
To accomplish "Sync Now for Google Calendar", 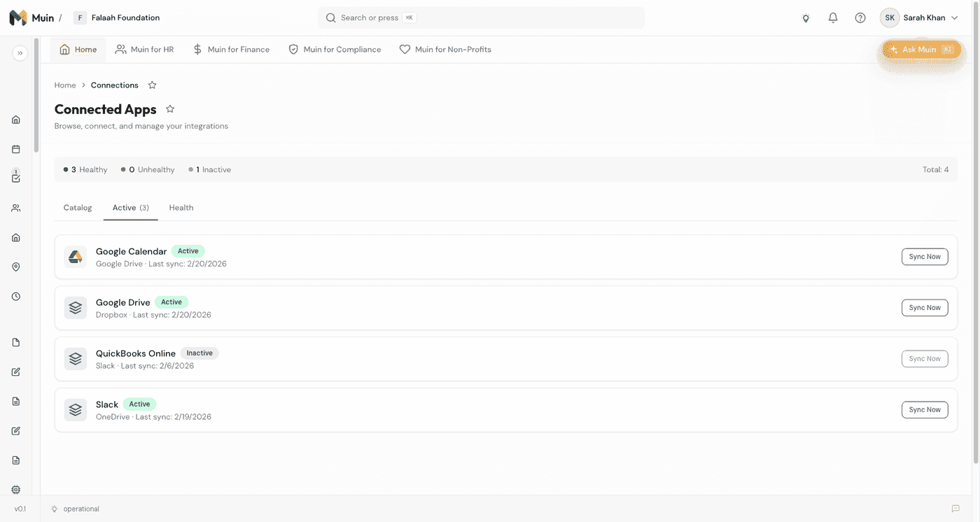I will pos(924,257).
